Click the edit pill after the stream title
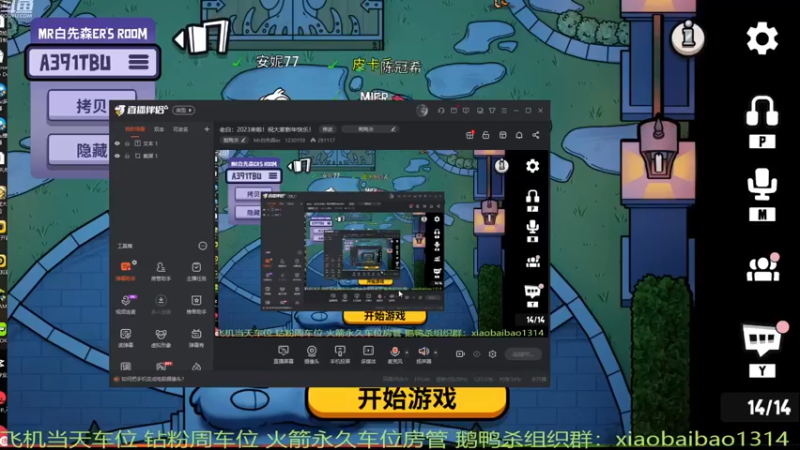The height and width of the screenshot is (450, 800). [x=328, y=130]
